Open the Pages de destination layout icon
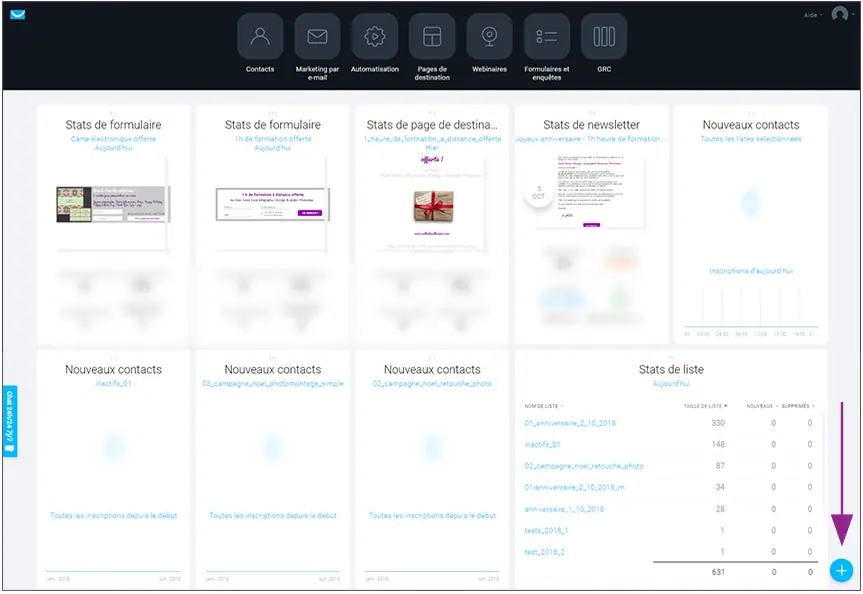The height and width of the screenshot is (594, 863). pos(432,36)
